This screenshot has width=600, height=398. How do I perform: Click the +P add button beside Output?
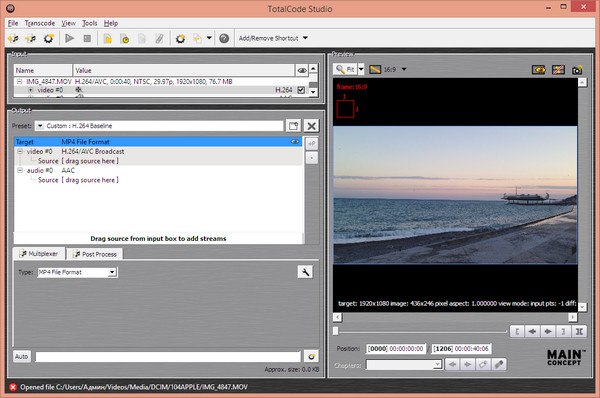click(x=312, y=144)
